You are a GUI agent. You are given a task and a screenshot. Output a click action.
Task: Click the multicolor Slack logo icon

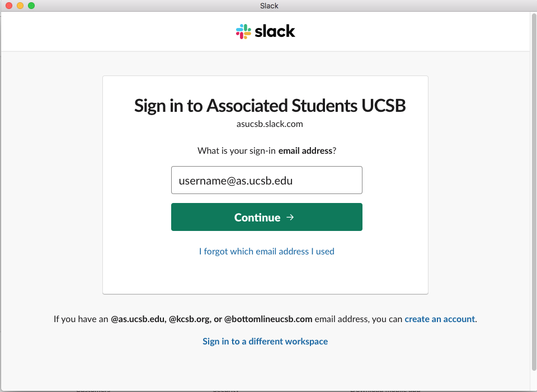click(x=243, y=31)
